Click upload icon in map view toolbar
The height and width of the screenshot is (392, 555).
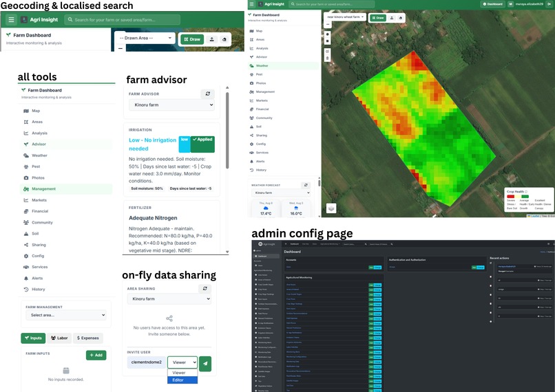tap(392, 18)
